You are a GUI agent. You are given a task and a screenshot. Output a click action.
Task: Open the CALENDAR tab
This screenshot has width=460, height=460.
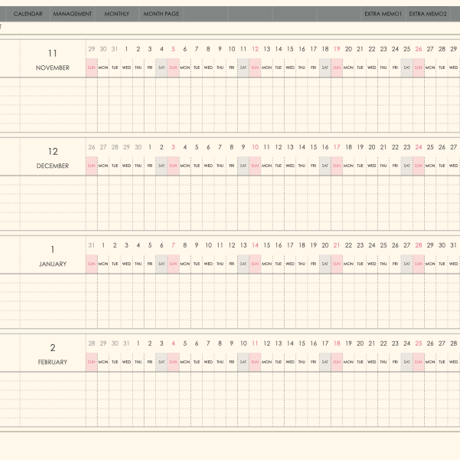pos(28,14)
